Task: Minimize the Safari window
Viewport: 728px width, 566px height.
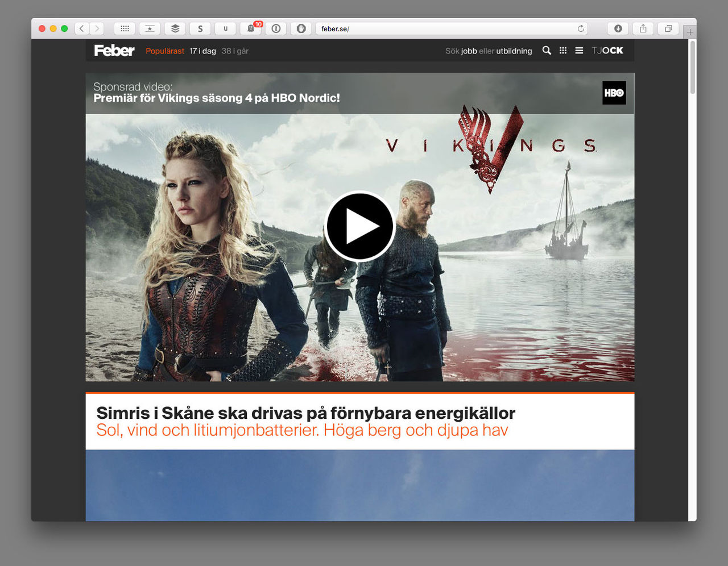Action: [53, 28]
